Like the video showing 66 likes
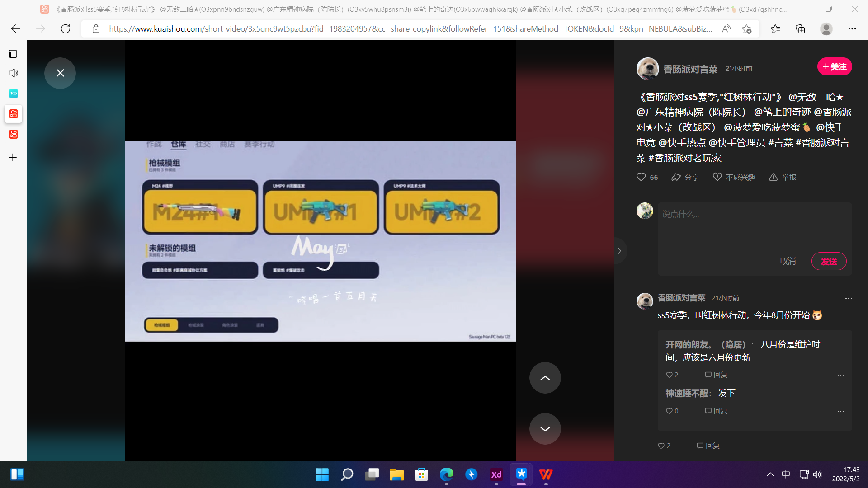The height and width of the screenshot is (488, 868). pos(647,177)
